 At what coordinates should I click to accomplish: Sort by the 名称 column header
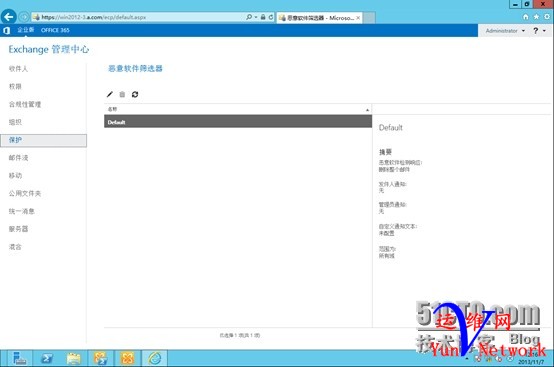(x=238, y=109)
